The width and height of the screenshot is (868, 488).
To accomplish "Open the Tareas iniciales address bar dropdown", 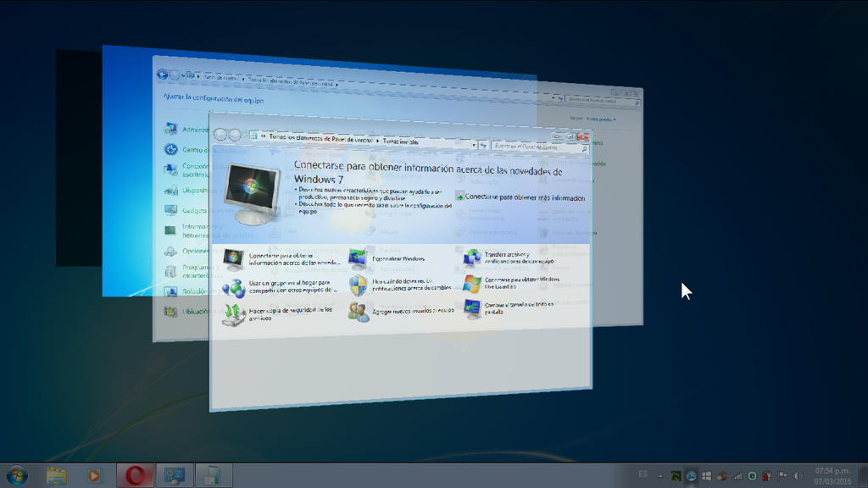I will [x=473, y=145].
